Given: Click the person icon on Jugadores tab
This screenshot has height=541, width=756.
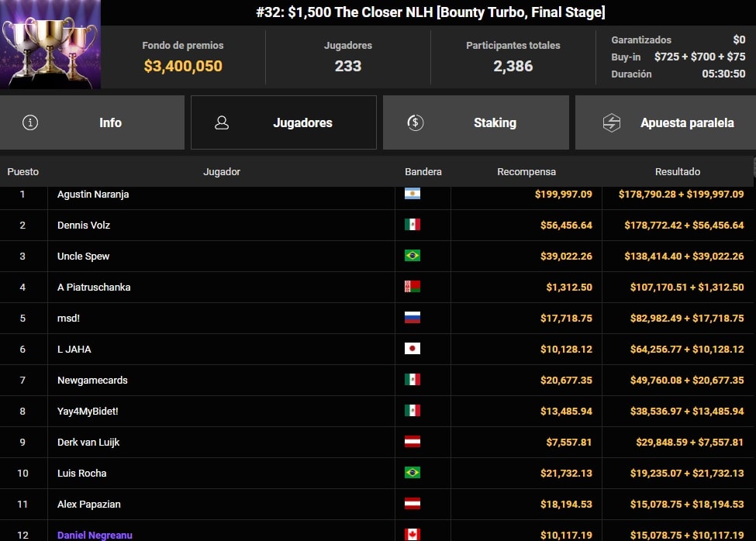Looking at the screenshot, I should pos(221,122).
